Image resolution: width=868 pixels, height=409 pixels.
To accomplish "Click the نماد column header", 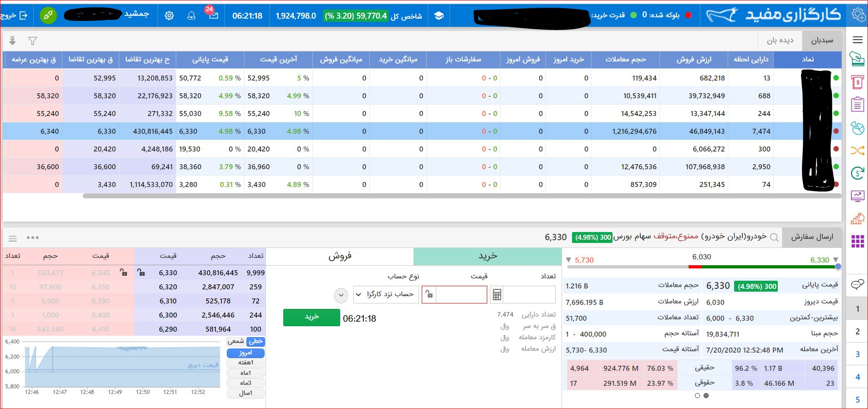I will [x=807, y=60].
